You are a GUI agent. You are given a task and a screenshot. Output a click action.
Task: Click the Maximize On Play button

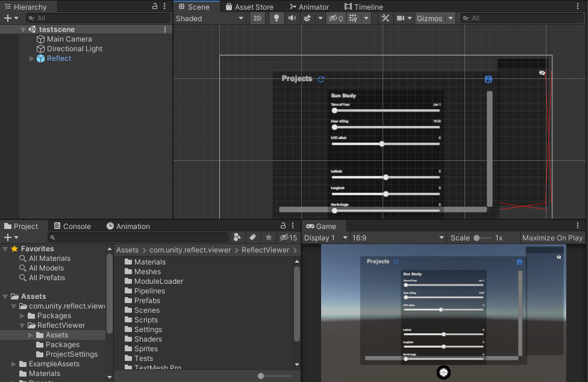click(552, 237)
